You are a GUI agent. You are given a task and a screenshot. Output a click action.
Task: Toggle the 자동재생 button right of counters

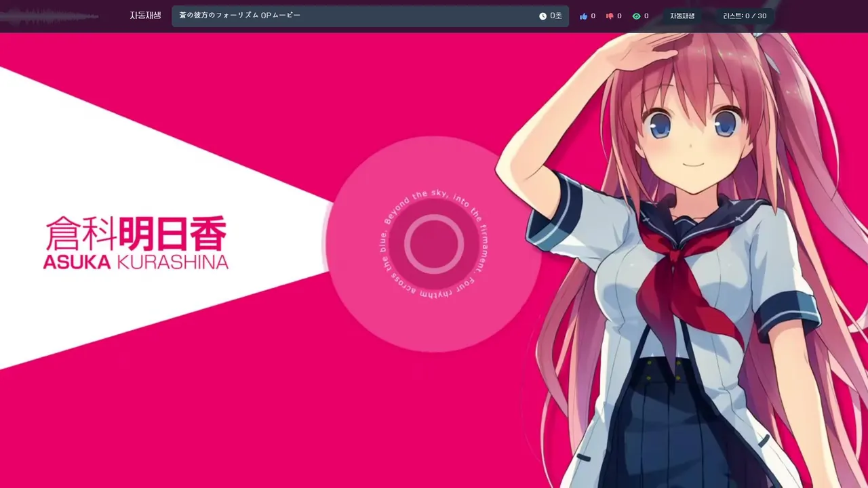(682, 16)
